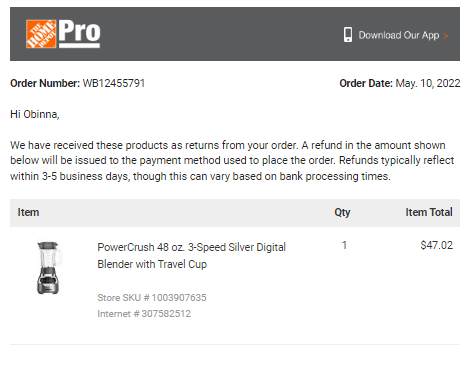Click the refund explanation paragraph
468x366 pixels.
pos(232,161)
